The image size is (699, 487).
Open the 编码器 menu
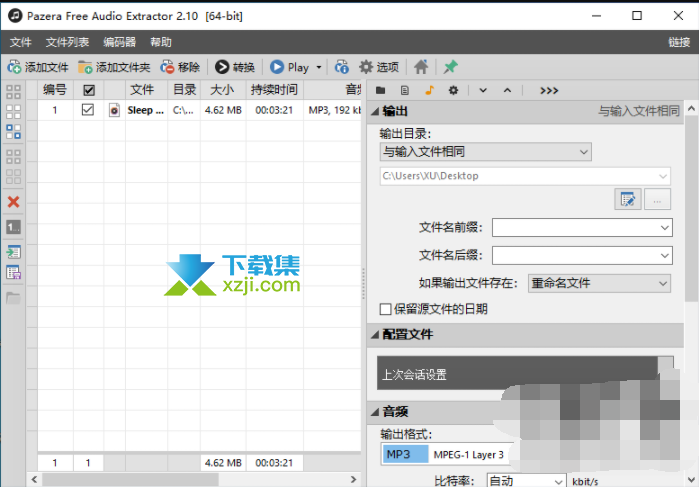point(119,42)
